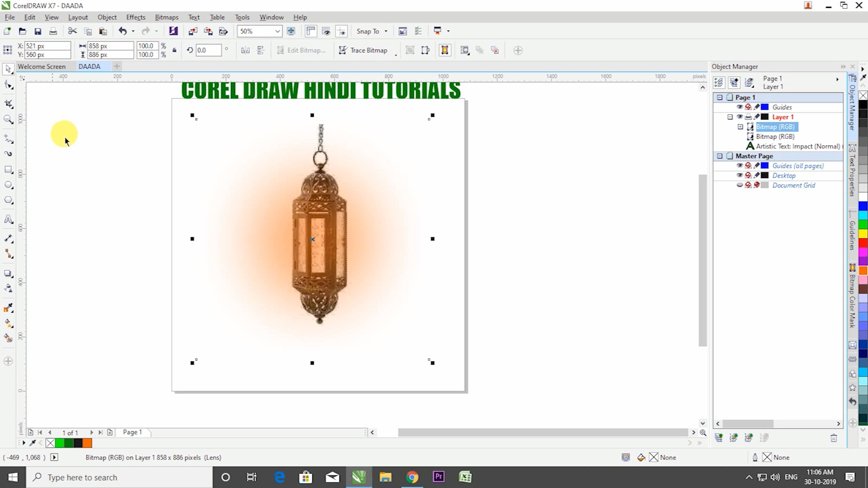
Task: Choose the Rectangle tool
Action: (8, 169)
